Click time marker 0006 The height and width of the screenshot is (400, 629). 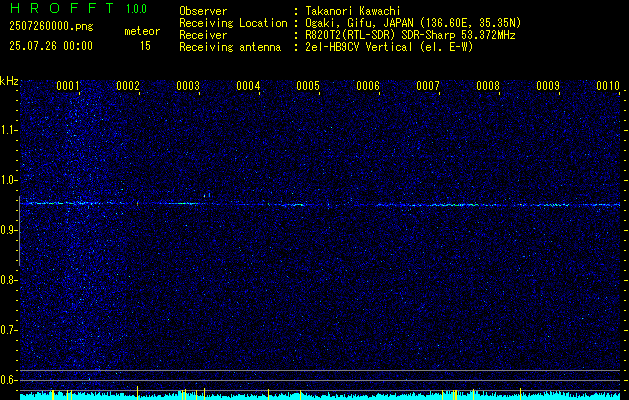pyautogui.click(x=368, y=86)
